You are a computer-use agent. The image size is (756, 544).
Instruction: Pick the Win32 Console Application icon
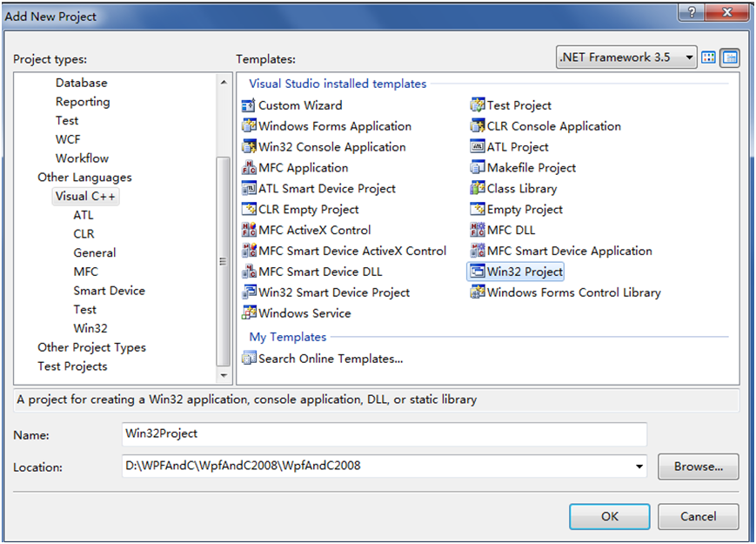click(249, 146)
